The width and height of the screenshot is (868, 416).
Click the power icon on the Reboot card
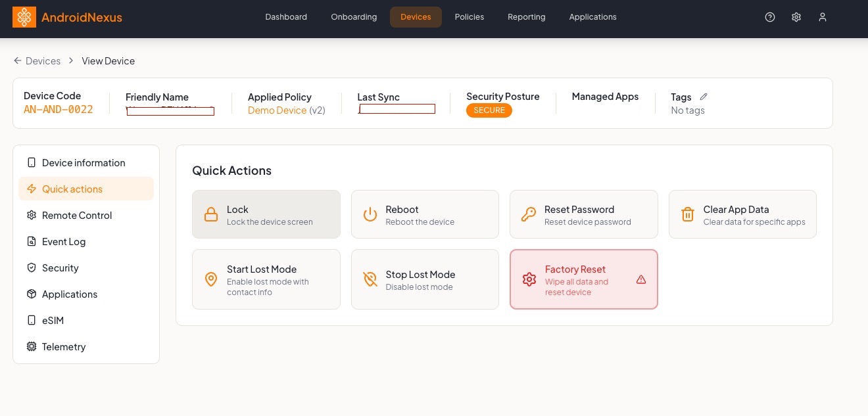pyautogui.click(x=370, y=214)
